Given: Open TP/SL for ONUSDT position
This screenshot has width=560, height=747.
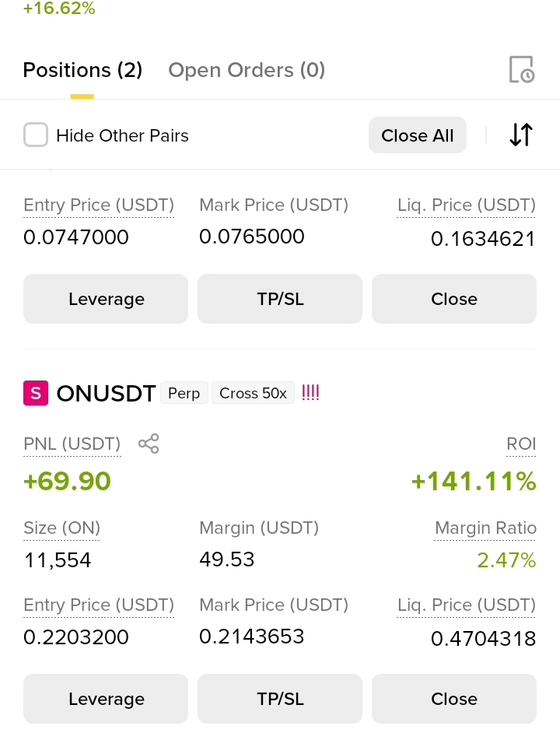Looking at the screenshot, I should pyautogui.click(x=280, y=699).
